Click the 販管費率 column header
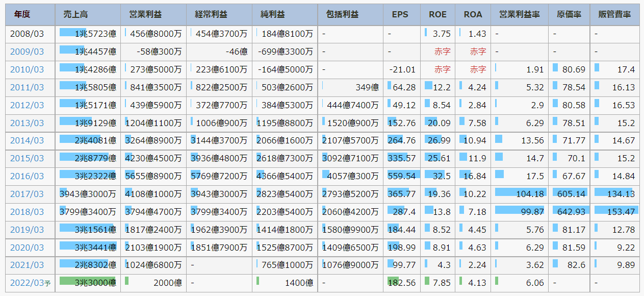This screenshot has height=296, width=644. coord(614,14)
